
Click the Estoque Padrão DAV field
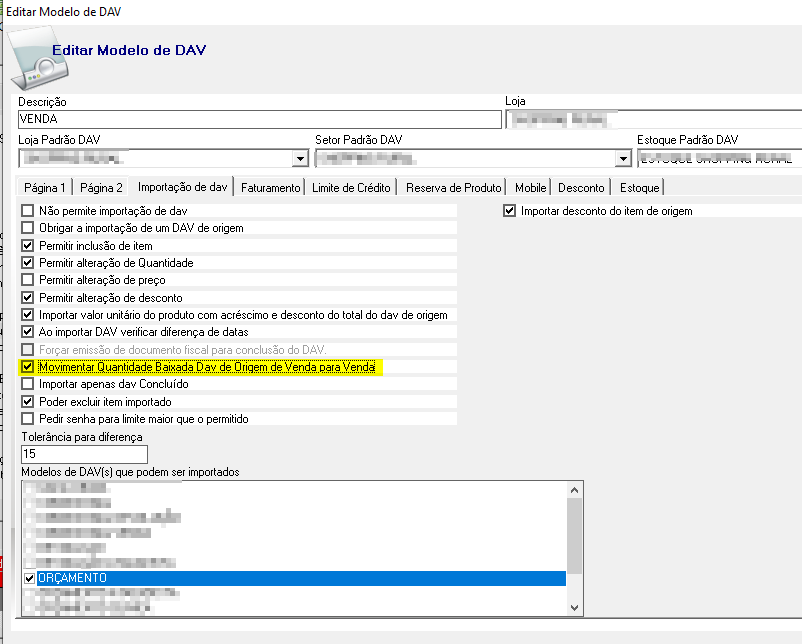720,159
